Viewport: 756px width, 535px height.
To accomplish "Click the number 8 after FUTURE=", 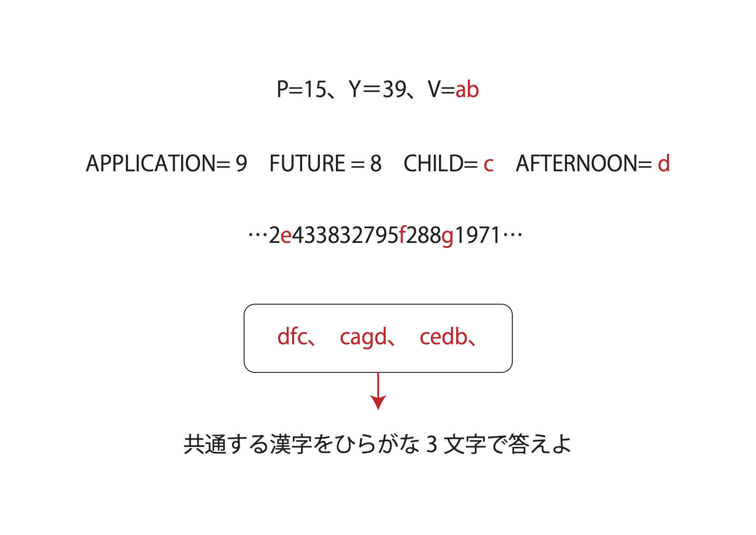I will coord(376,164).
